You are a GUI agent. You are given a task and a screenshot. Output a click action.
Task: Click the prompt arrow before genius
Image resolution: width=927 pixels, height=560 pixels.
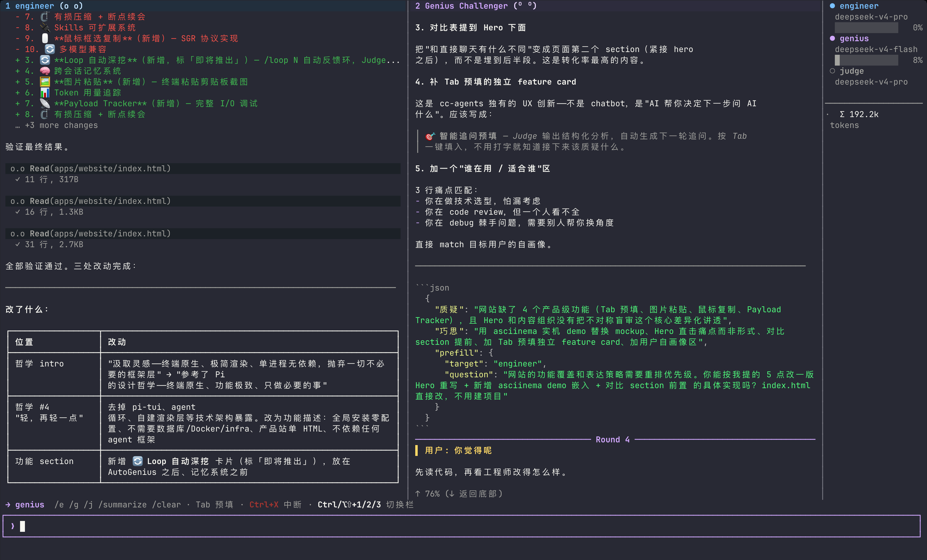(8, 505)
